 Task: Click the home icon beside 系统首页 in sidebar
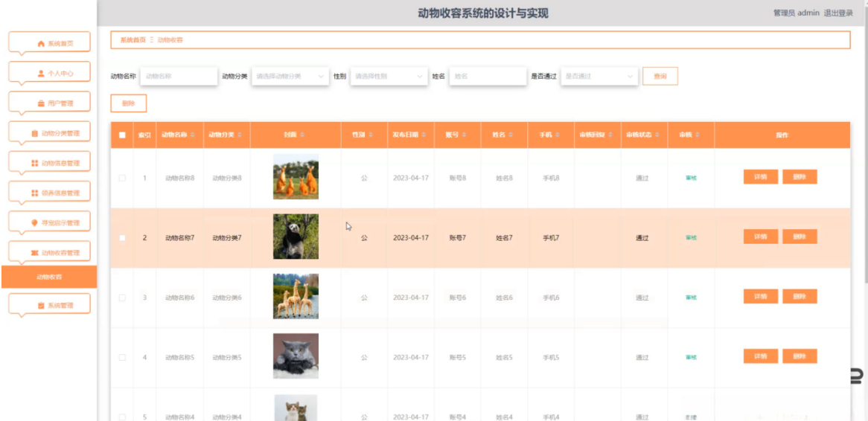(x=41, y=44)
